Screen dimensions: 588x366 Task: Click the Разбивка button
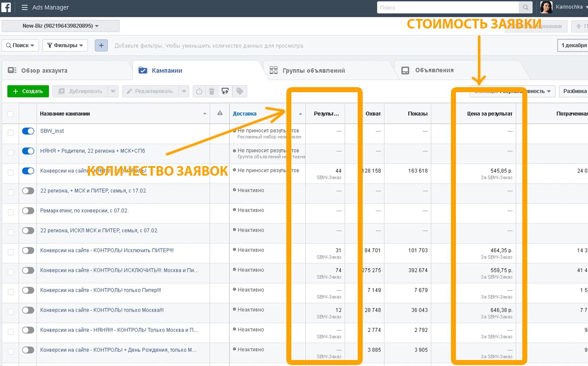point(574,91)
